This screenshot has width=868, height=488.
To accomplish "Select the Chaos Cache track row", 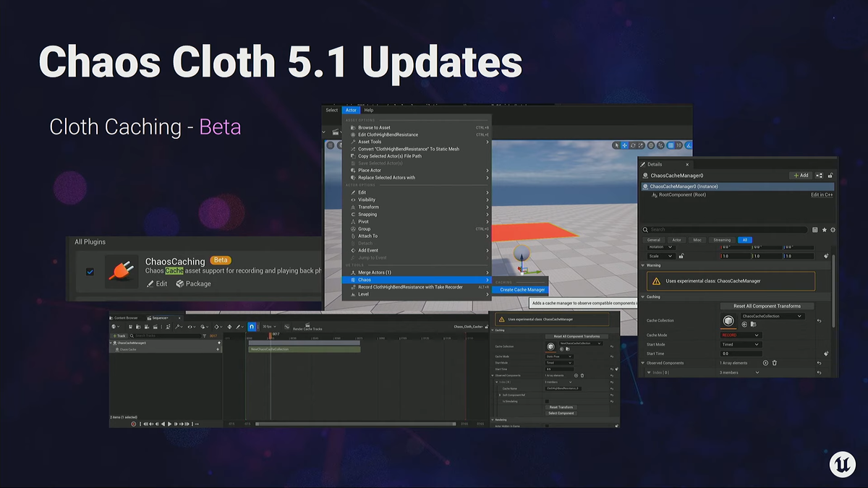I will (166, 349).
